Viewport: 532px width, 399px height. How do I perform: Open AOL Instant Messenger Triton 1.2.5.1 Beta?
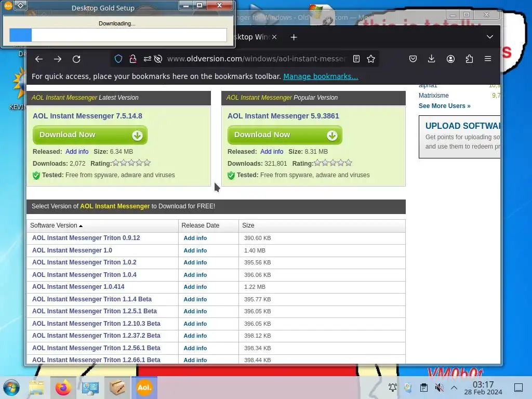pos(95,311)
